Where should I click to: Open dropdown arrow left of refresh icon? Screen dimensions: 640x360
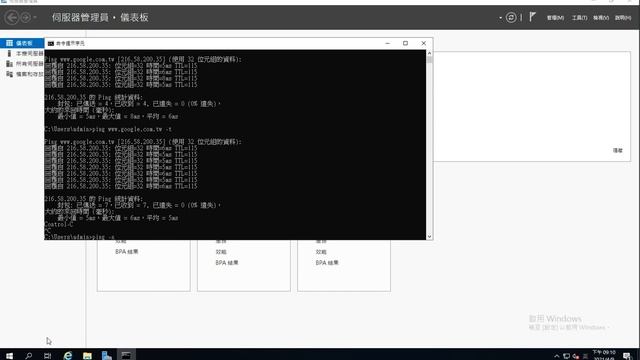click(500, 18)
